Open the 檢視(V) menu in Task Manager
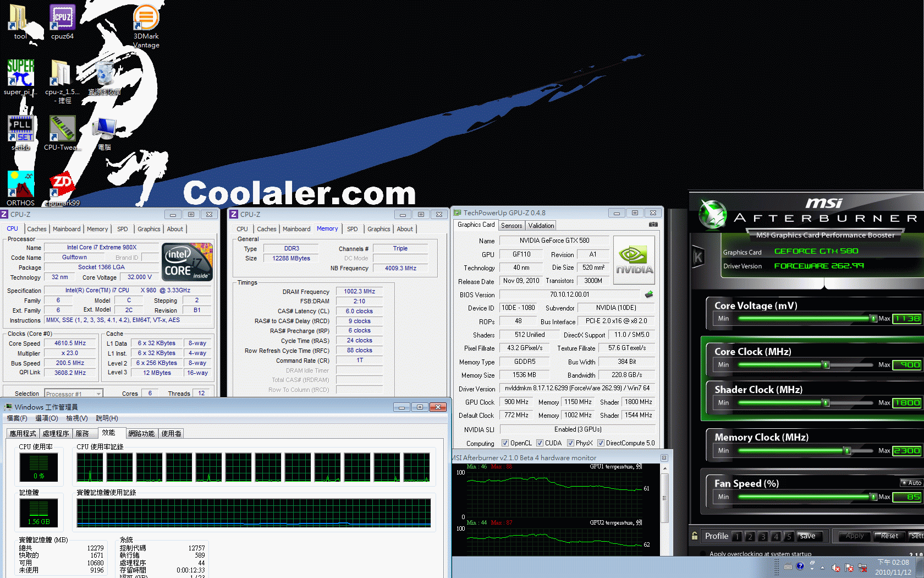This screenshot has width=924, height=578. [77, 418]
